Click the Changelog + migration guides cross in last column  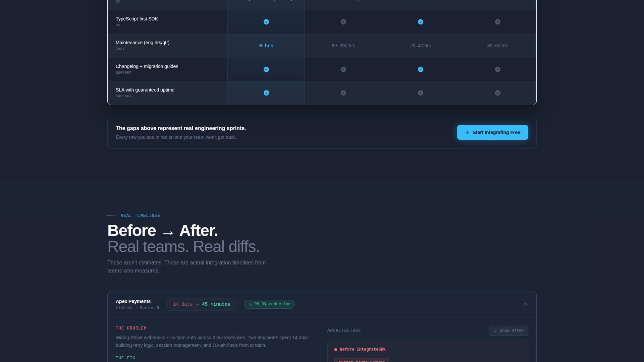click(498, 69)
